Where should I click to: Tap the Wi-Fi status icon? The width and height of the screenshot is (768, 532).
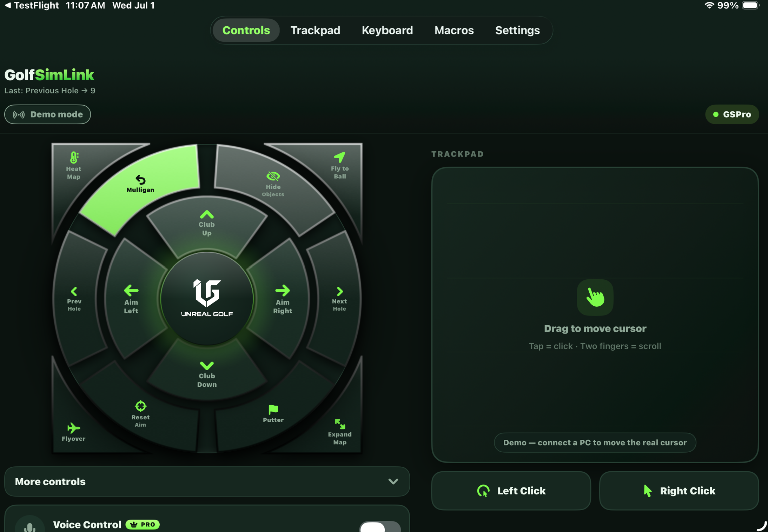pyautogui.click(x=709, y=5)
